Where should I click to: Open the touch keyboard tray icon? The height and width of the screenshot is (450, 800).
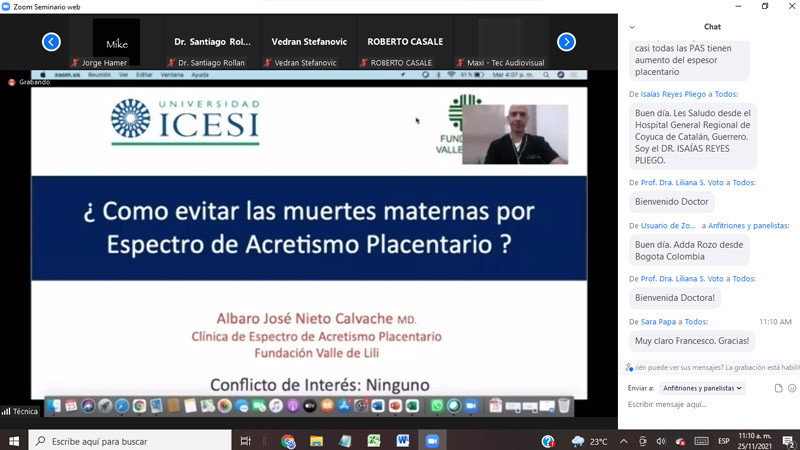tap(701, 441)
